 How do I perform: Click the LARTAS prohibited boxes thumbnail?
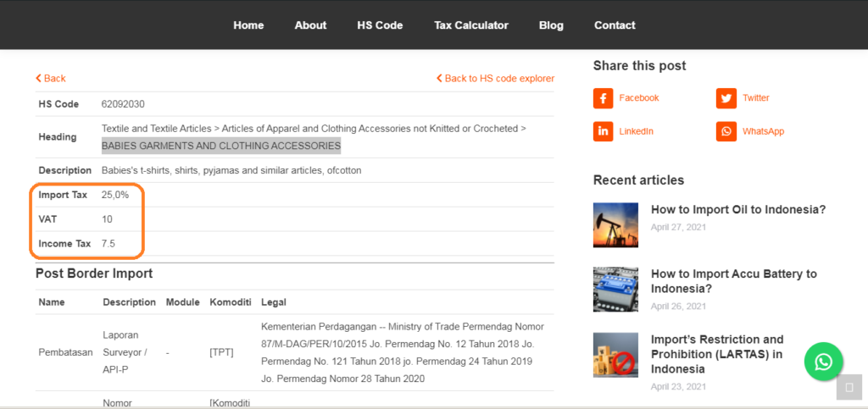tap(615, 355)
